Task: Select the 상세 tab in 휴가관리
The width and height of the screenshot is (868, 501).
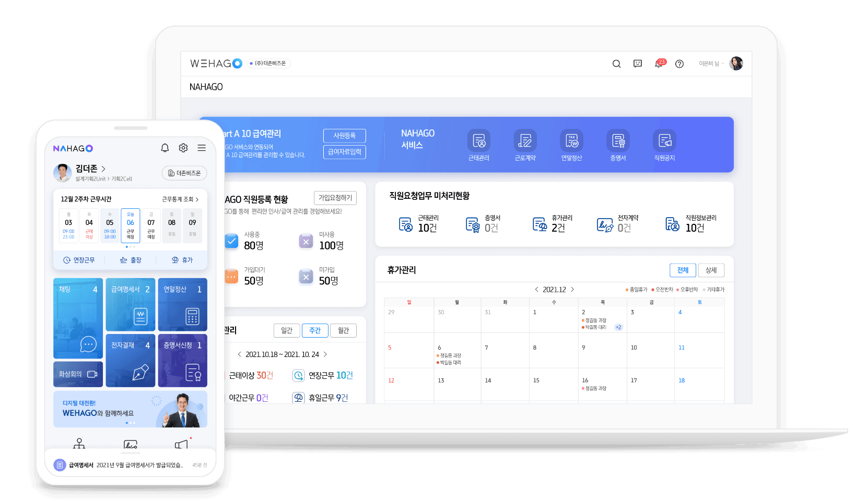Action: tap(711, 270)
